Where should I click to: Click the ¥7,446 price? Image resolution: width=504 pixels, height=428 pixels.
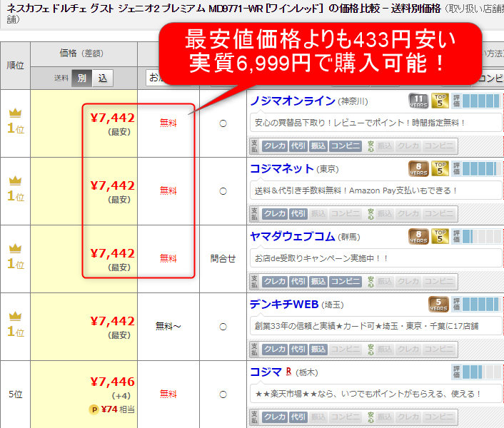point(113,382)
